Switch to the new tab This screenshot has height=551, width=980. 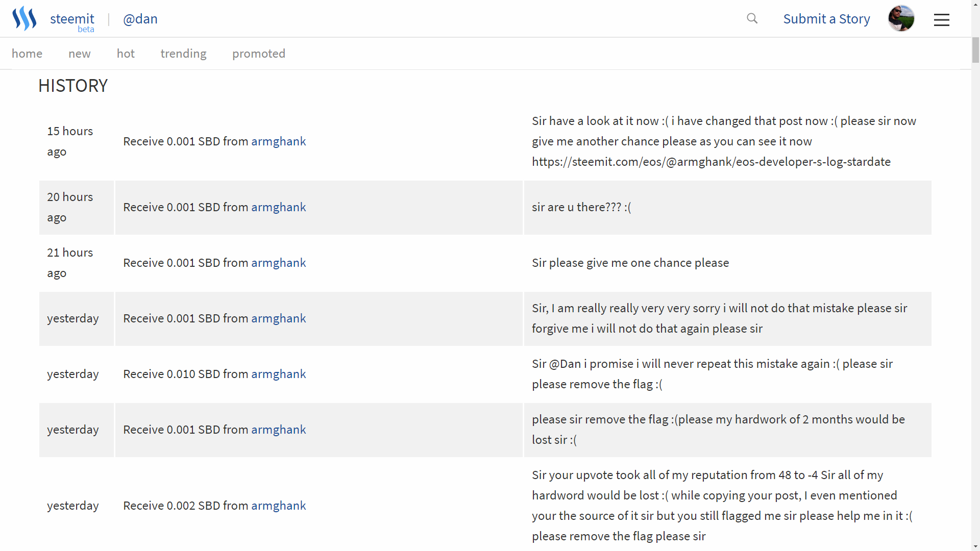click(x=79, y=54)
